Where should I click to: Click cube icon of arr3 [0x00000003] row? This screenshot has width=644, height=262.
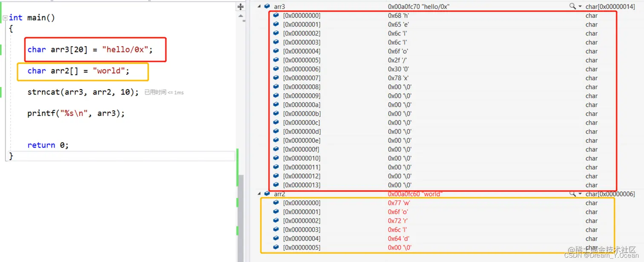click(276, 42)
